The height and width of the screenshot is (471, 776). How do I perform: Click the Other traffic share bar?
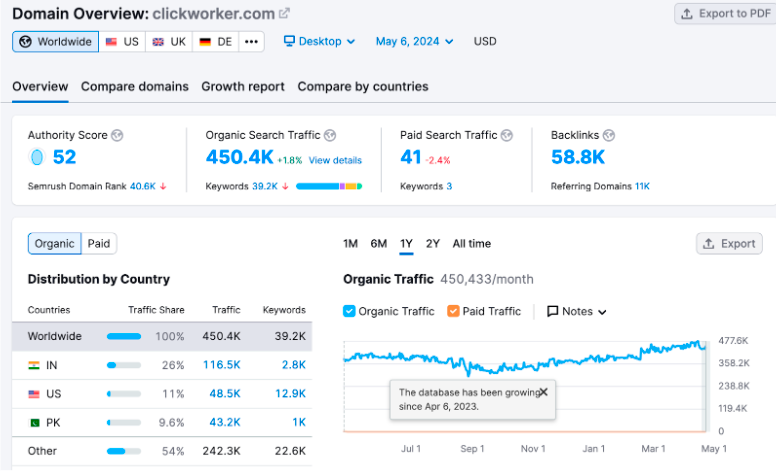pyautogui.click(x=124, y=451)
